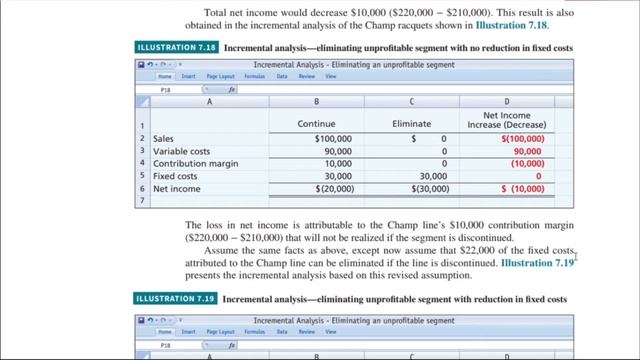Follow the Illustration 7.18 link in the paragraph
The height and width of the screenshot is (360, 640).
[x=511, y=25]
